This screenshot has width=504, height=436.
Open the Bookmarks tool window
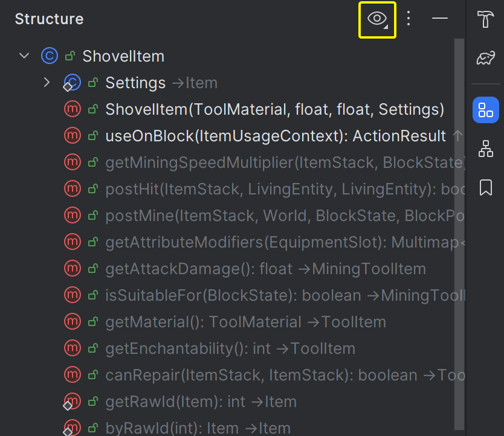coord(485,188)
